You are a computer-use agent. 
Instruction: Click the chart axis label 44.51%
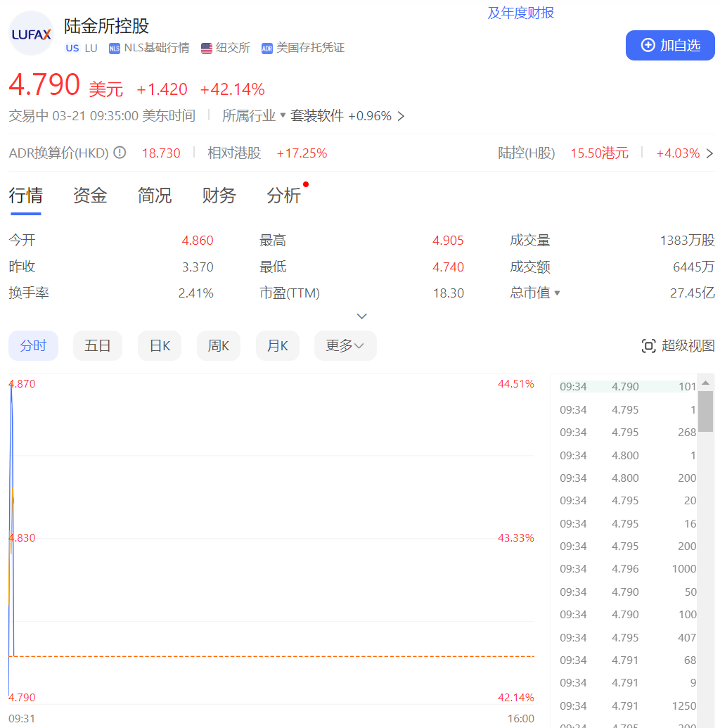click(x=516, y=384)
